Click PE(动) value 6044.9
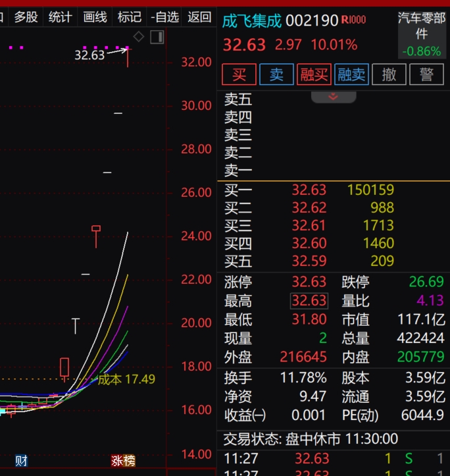Image resolution: width=450 pixels, height=476 pixels. (x=422, y=415)
